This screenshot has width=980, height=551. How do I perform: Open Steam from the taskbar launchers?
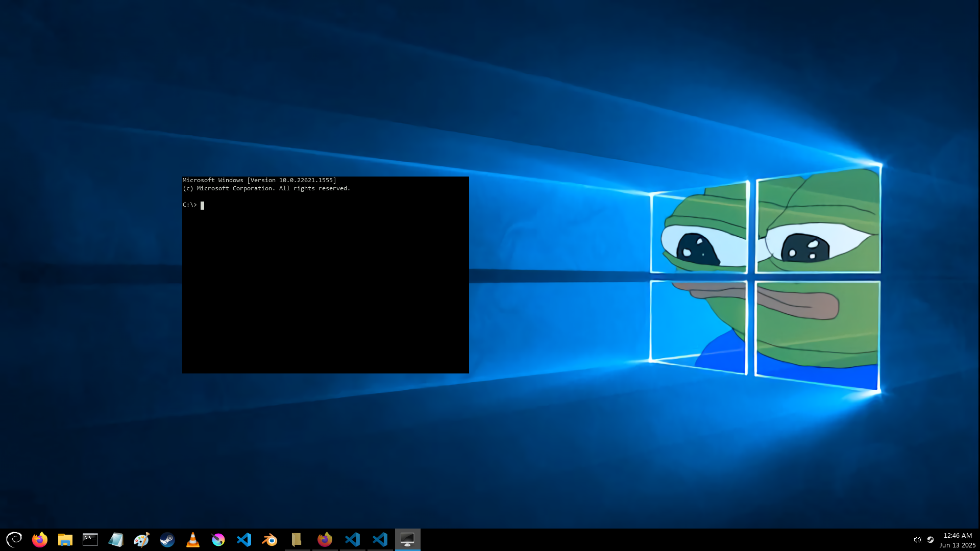click(167, 539)
